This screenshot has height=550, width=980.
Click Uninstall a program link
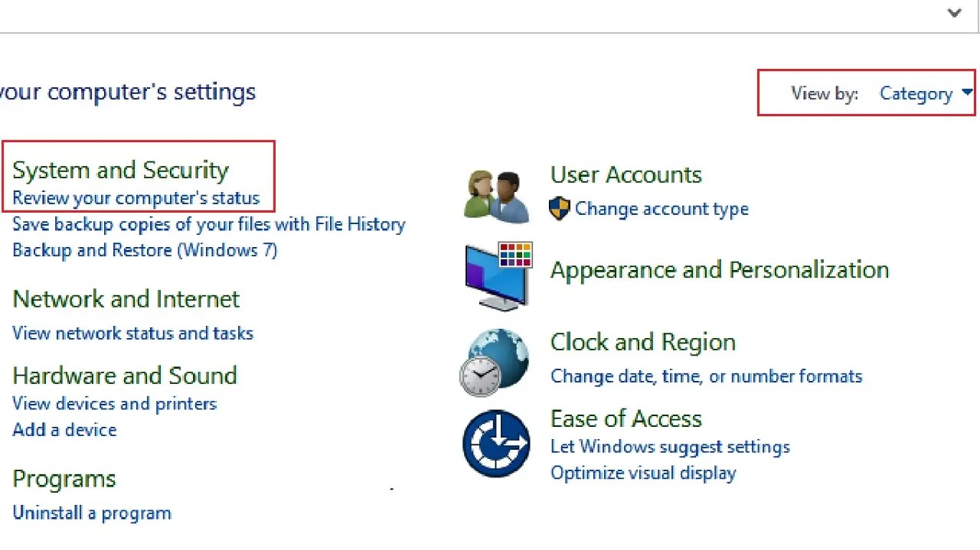[x=91, y=513]
